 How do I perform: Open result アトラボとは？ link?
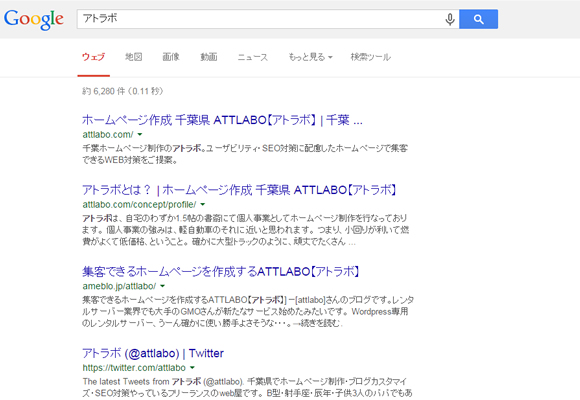click(x=239, y=190)
